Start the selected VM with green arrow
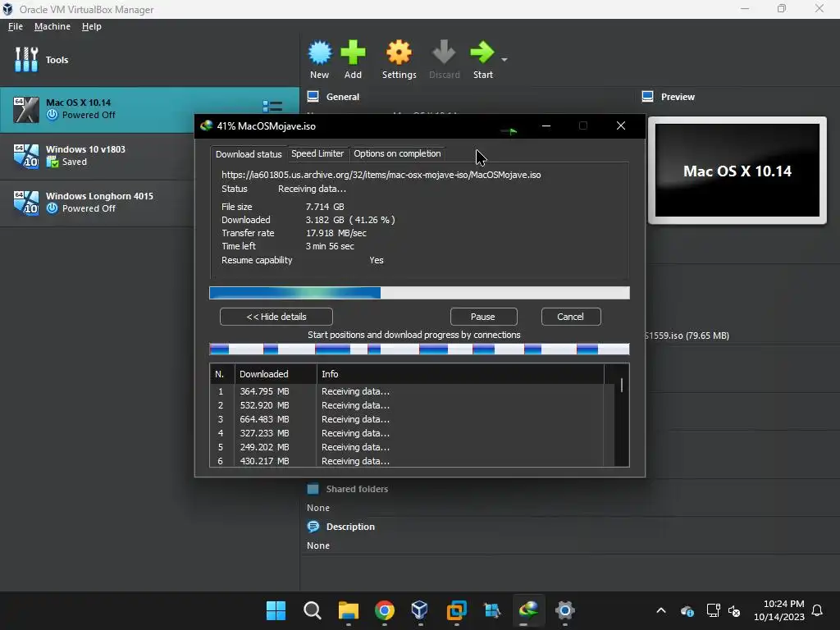 click(482, 52)
